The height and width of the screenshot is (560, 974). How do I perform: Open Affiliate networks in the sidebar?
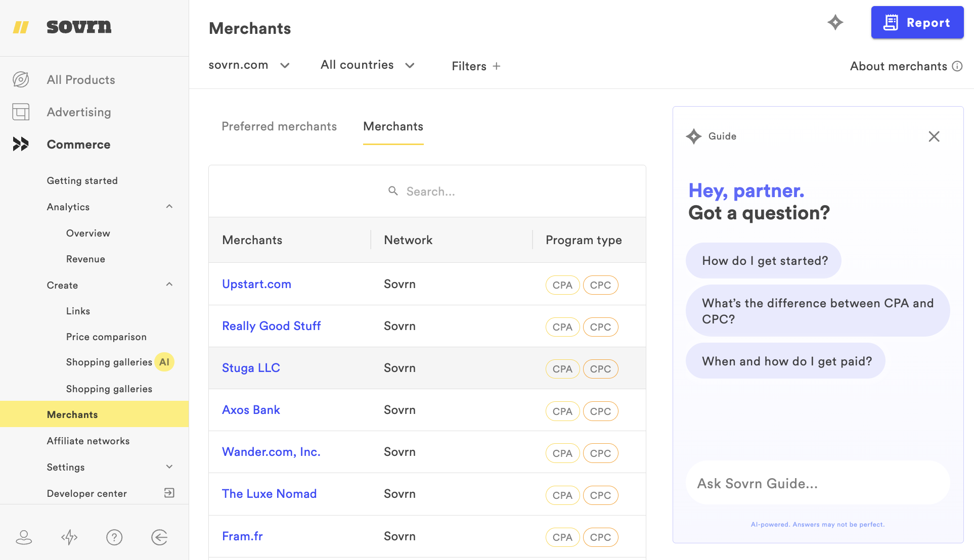pyautogui.click(x=88, y=441)
